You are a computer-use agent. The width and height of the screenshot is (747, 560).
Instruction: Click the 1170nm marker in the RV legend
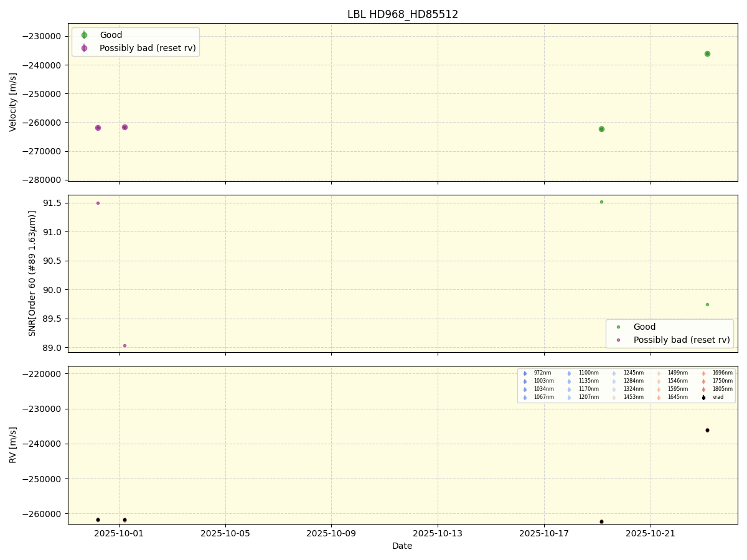coord(569,390)
